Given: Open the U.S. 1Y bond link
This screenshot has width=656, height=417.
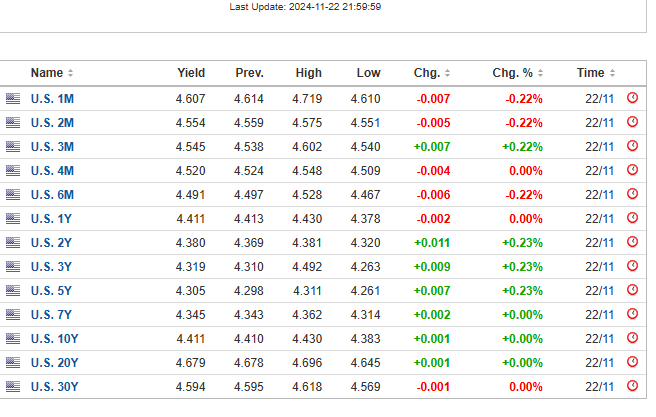Looking at the screenshot, I should (51, 219).
